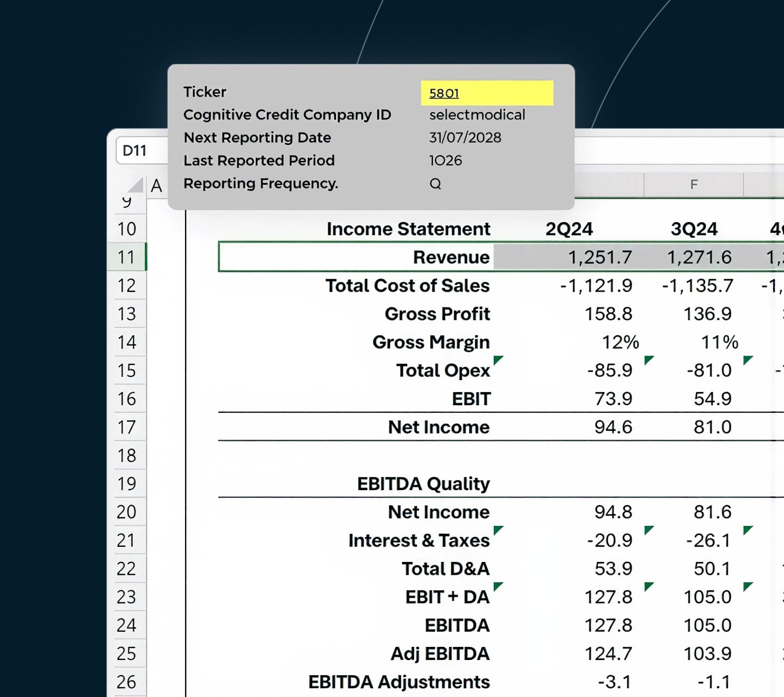This screenshot has height=697, width=784.
Task: Select Revenue value 1,271.6
Action: click(x=700, y=257)
